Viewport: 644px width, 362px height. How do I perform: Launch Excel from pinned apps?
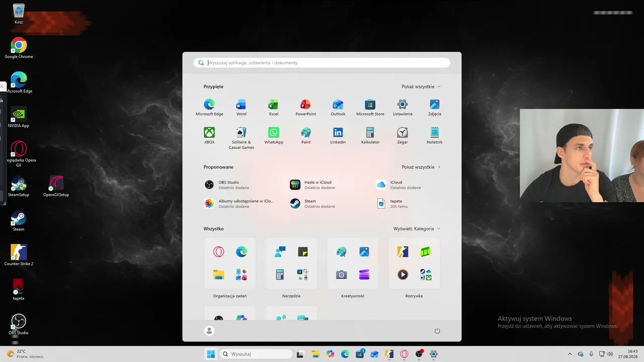(274, 108)
